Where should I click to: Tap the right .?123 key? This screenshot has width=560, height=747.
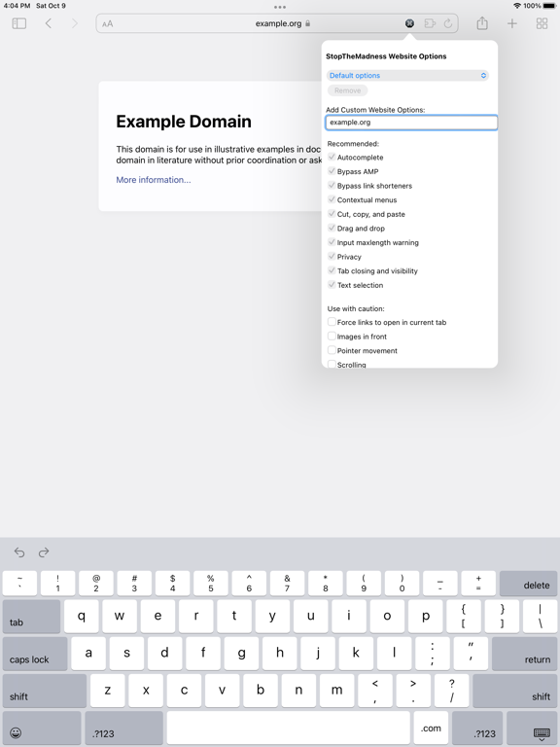coord(477,728)
